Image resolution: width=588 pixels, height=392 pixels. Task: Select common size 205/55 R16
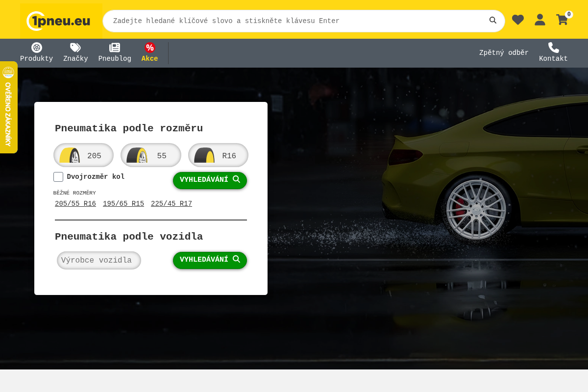coord(75,204)
